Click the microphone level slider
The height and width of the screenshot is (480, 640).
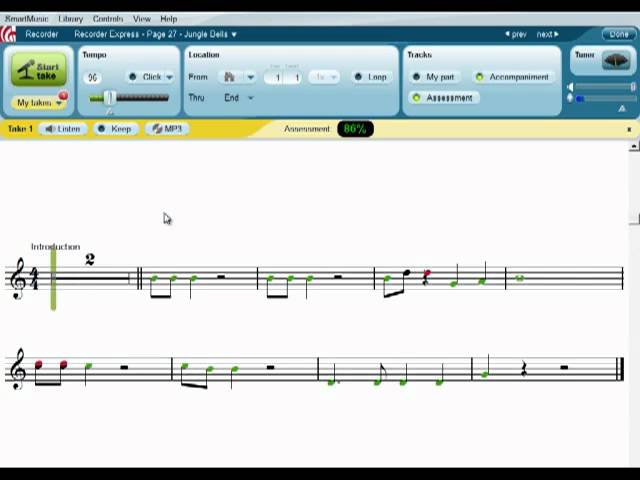605,98
